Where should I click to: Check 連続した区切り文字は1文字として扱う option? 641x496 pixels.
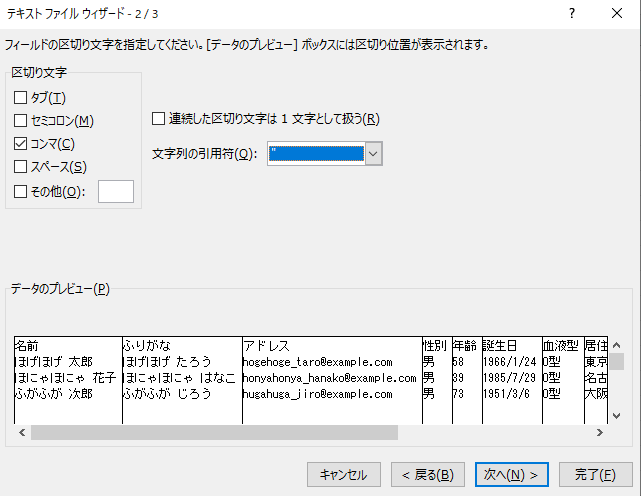click(158, 119)
